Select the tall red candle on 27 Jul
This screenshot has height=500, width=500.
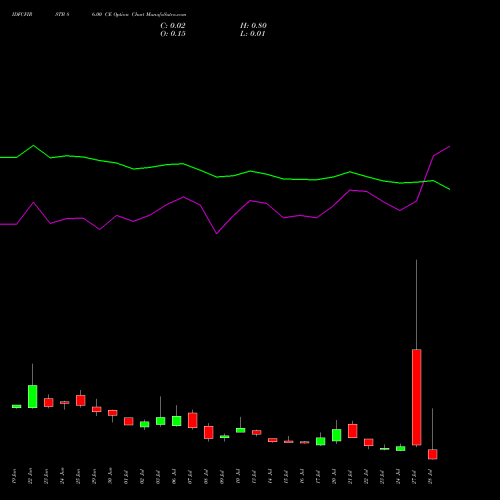click(x=417, y=397)
